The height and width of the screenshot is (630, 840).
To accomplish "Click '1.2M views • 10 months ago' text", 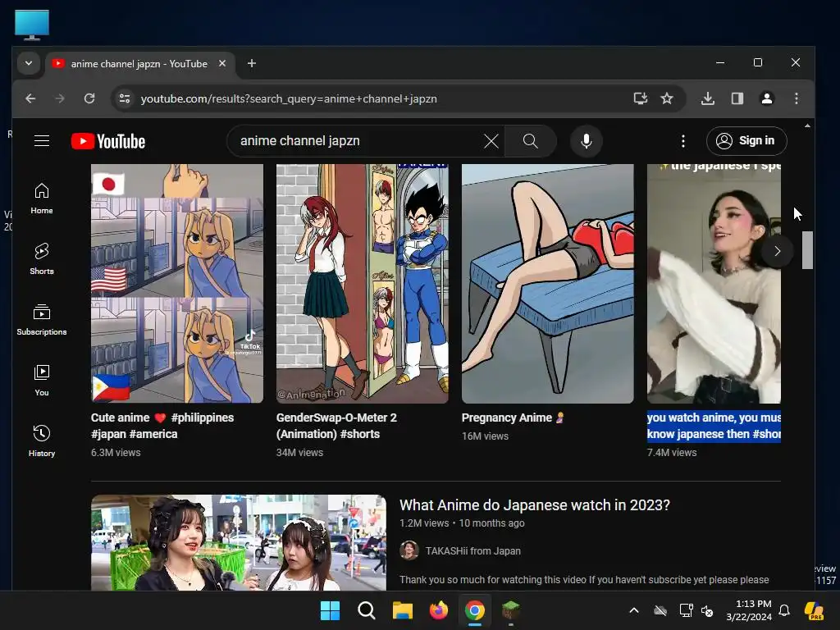I will pos(462,523).
